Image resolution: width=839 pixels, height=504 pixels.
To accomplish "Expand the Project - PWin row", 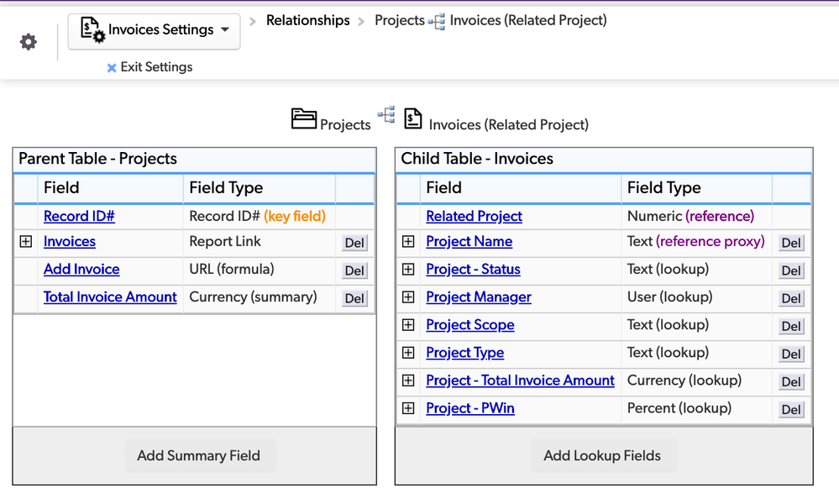I will click(408, 408).
